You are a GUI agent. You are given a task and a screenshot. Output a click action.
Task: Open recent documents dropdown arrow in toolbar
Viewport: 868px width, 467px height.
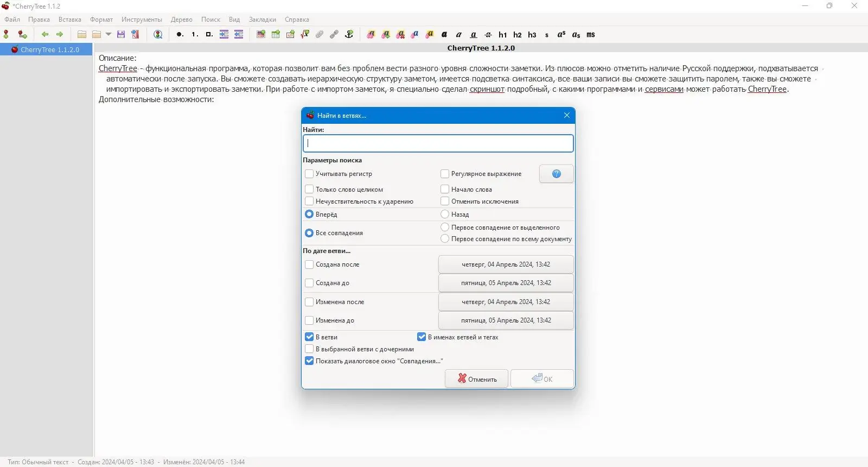108,34
